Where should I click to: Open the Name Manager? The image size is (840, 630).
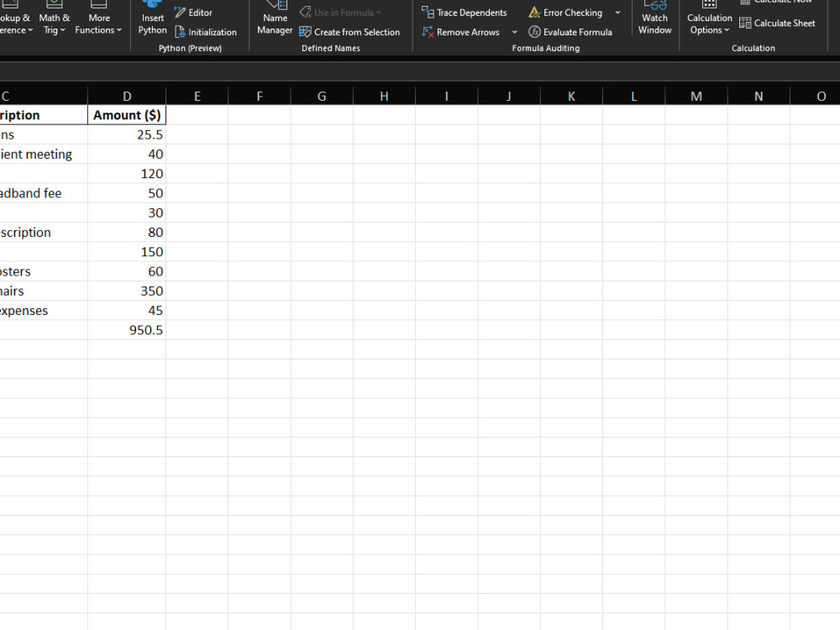point(275,18)
